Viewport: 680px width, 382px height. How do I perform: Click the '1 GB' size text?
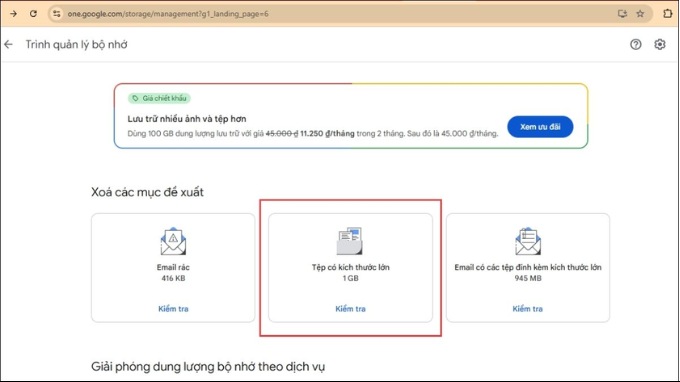point(350,278)
